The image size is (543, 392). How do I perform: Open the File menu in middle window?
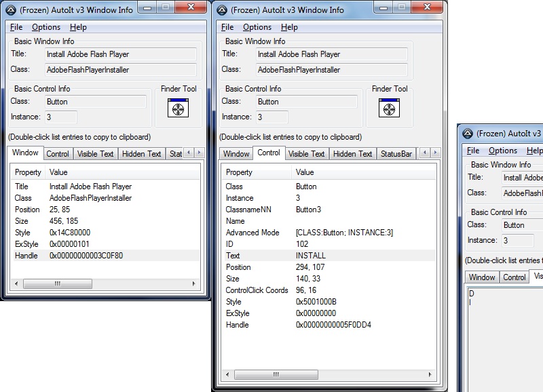point(227,27)
